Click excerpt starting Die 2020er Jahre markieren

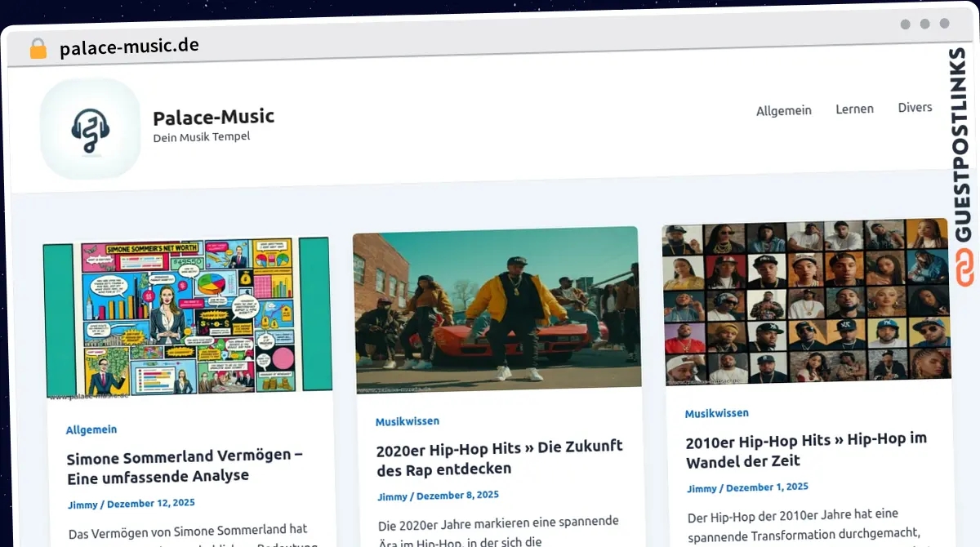[499, 531]
